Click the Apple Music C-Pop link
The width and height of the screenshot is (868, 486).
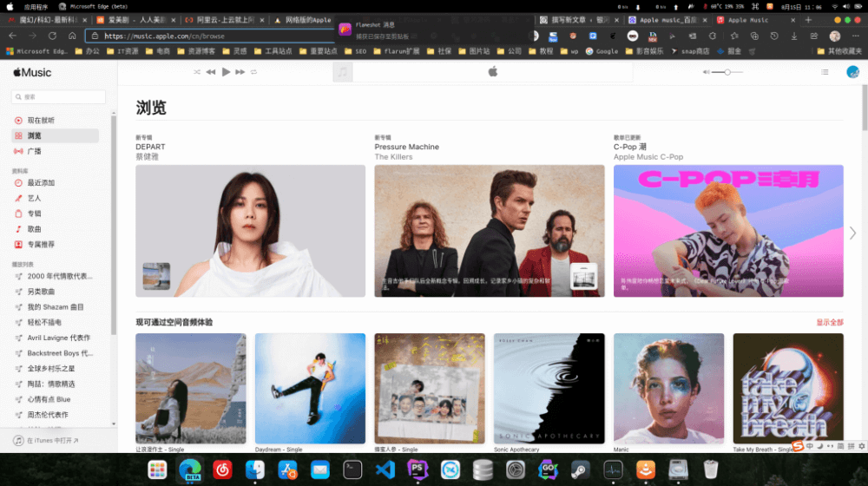point(648,157)
